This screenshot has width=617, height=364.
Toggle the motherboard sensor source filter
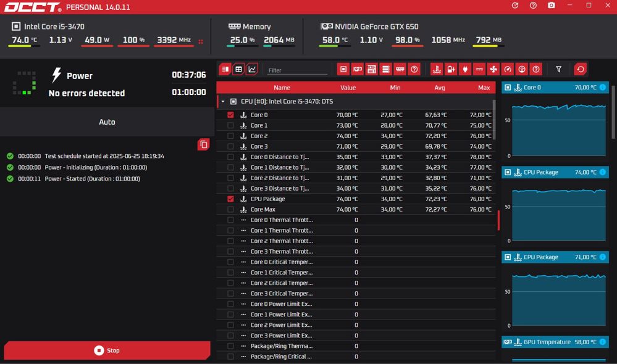click(x=371, y=70)
